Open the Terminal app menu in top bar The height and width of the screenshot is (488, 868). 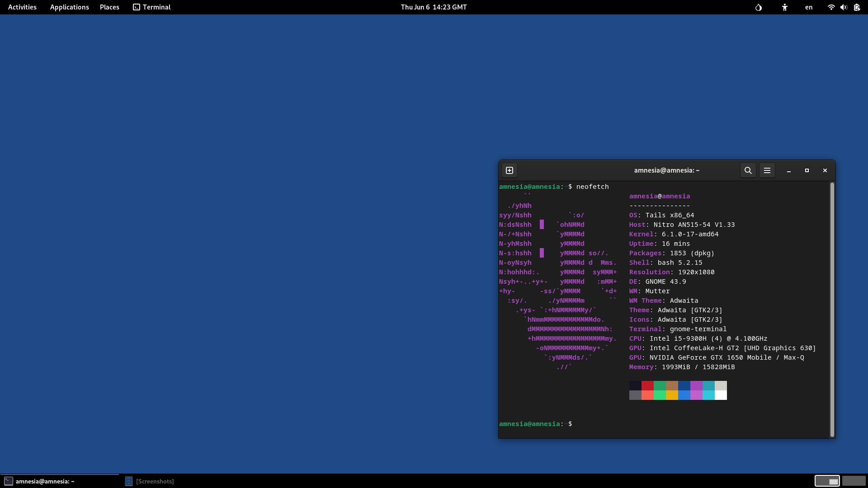click(152, 7)
